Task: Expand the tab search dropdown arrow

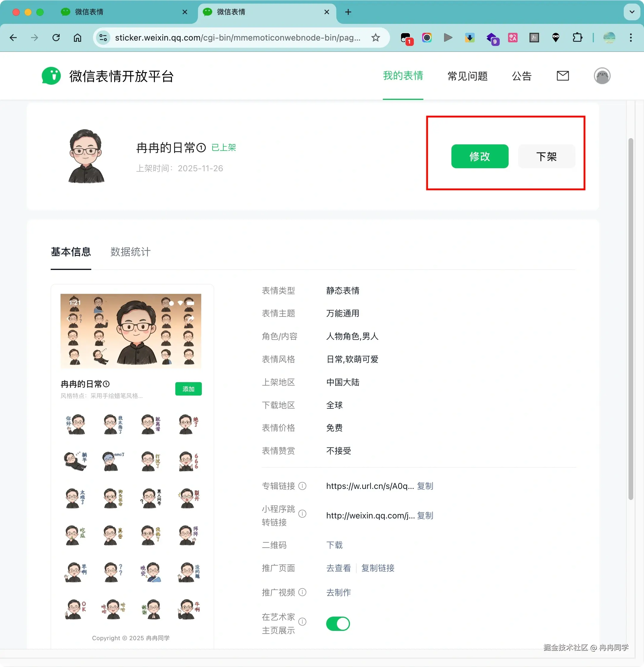Action: (632, 12)
